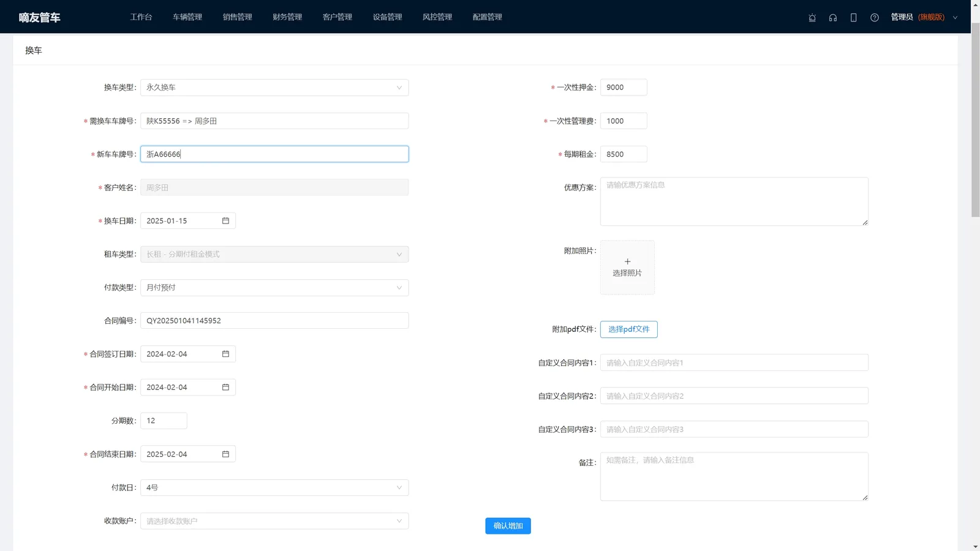
Task: Open the 销售管理 menu
Action: click(238, 17)
